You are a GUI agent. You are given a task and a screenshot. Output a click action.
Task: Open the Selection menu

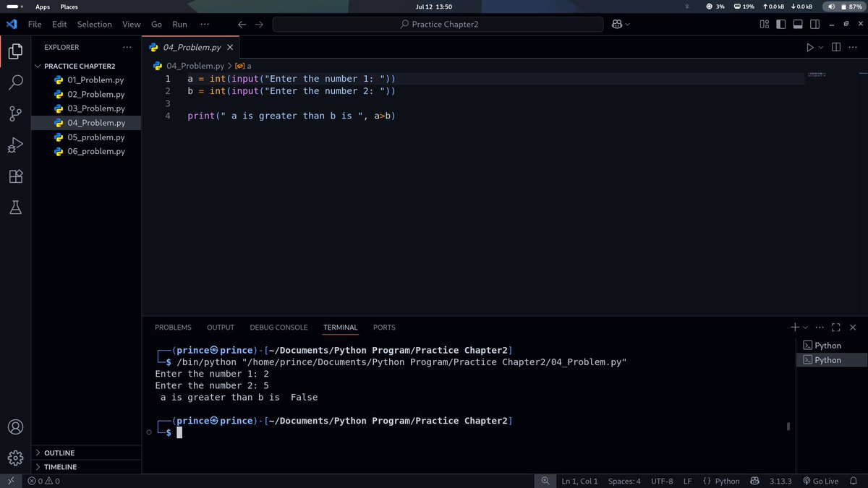(95, 24)
